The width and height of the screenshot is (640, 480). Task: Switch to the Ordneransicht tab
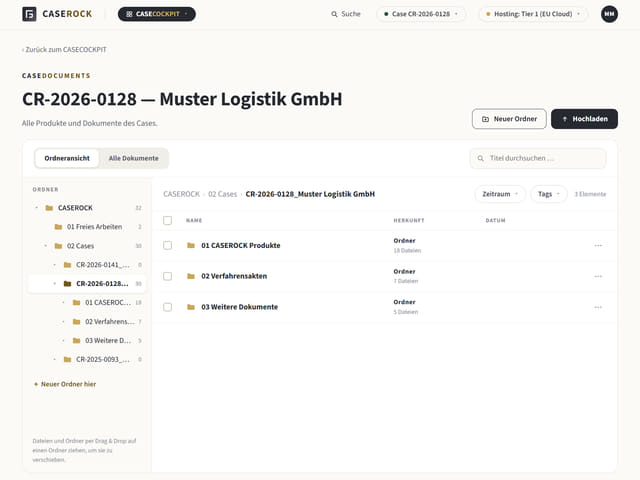(x=67, y=158)
